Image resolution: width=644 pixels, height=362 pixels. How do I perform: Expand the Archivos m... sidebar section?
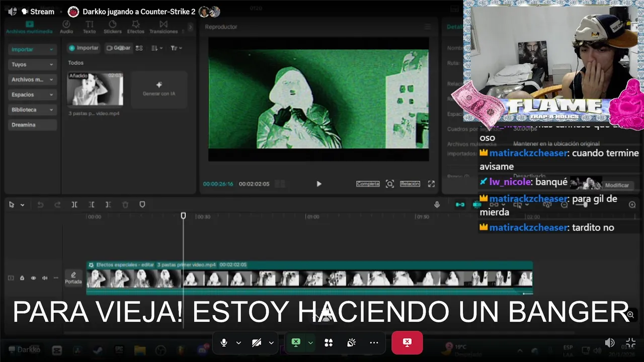pyautogui.click(x=32, y=79)
